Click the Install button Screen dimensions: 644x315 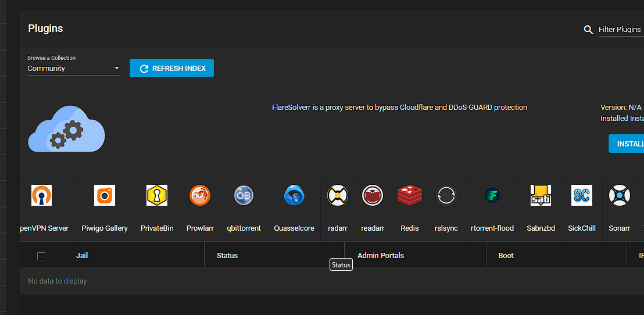pyautogui.click(x=627, y=144)
